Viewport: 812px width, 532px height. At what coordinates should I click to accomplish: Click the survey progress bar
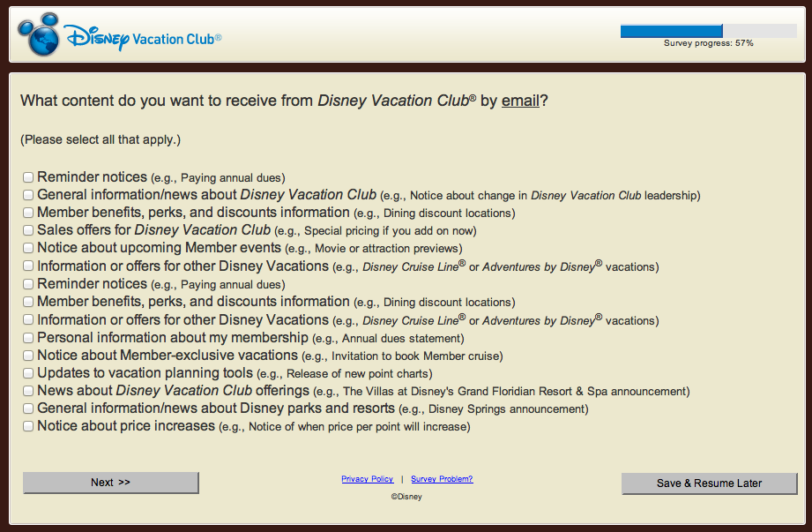(709, 31)
